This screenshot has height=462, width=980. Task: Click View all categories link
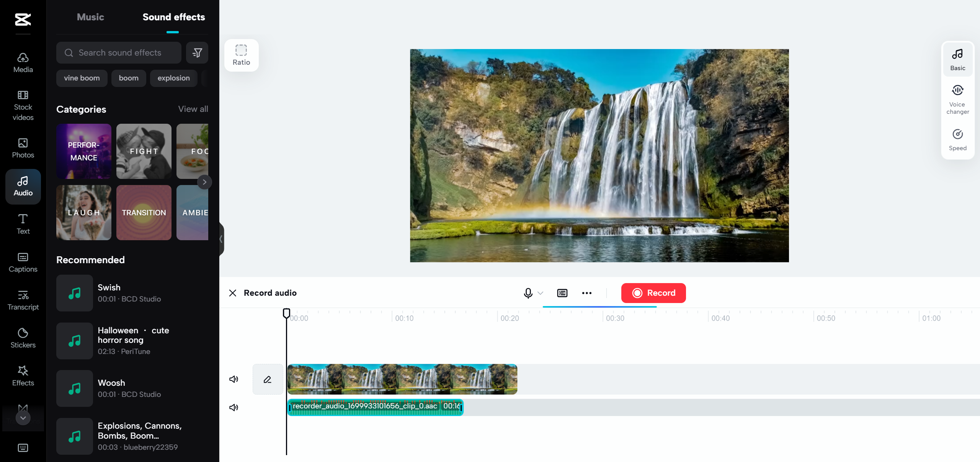pyautogui.click(x=193, y=109)
